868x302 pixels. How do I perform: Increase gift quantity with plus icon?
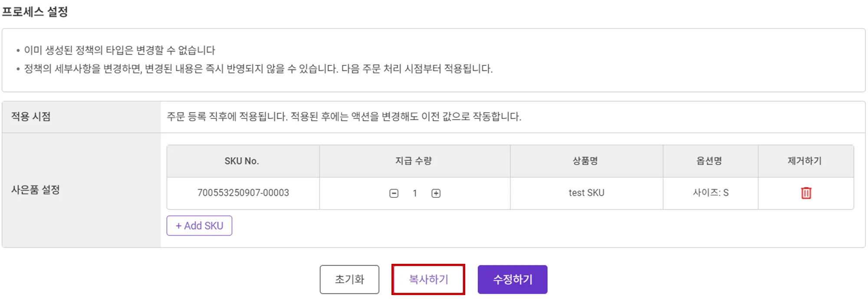436,194
